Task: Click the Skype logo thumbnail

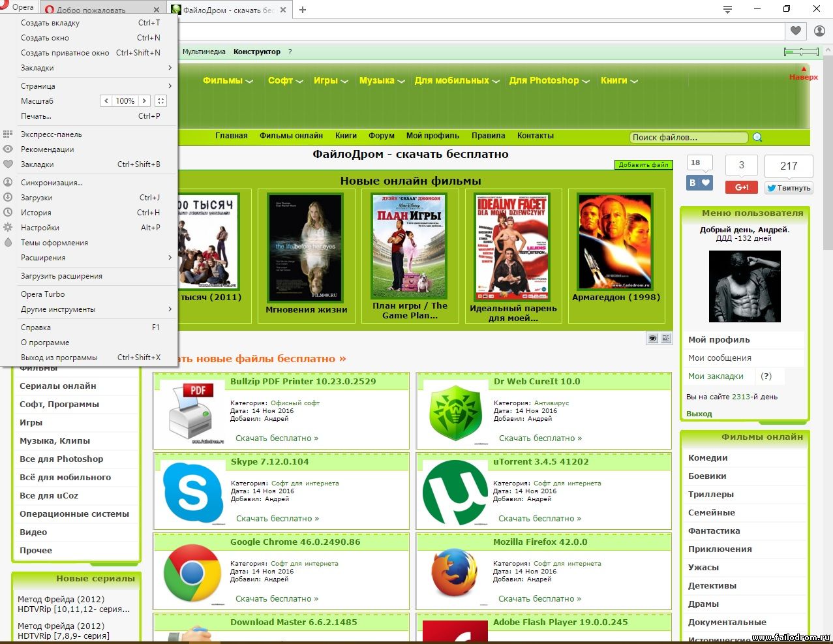Action: (193, 492)
